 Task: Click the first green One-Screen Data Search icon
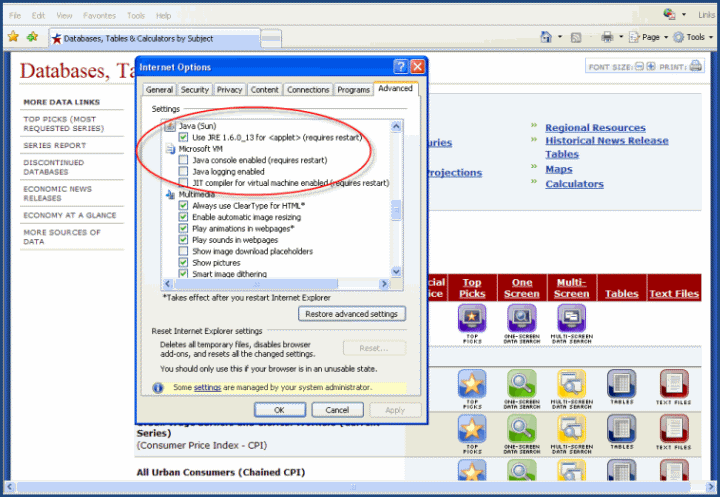tap(522, 384)
